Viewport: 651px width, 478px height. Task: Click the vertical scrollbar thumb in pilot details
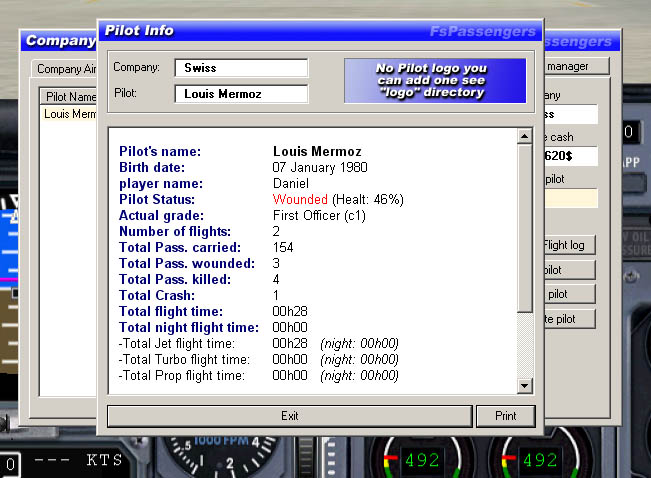tap(525, 228)
